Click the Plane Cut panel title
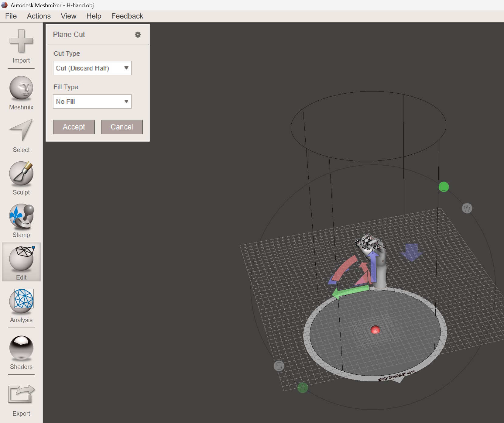This screenshot has width=504, height=423. [x=69, y=35]
